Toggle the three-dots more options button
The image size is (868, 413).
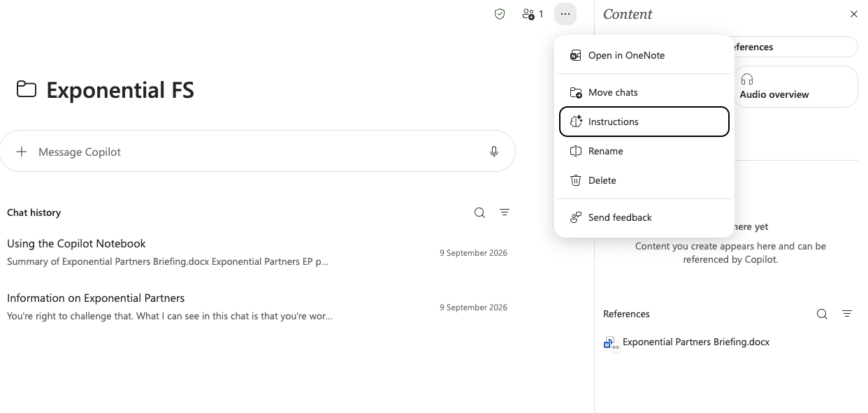[565, 14]
